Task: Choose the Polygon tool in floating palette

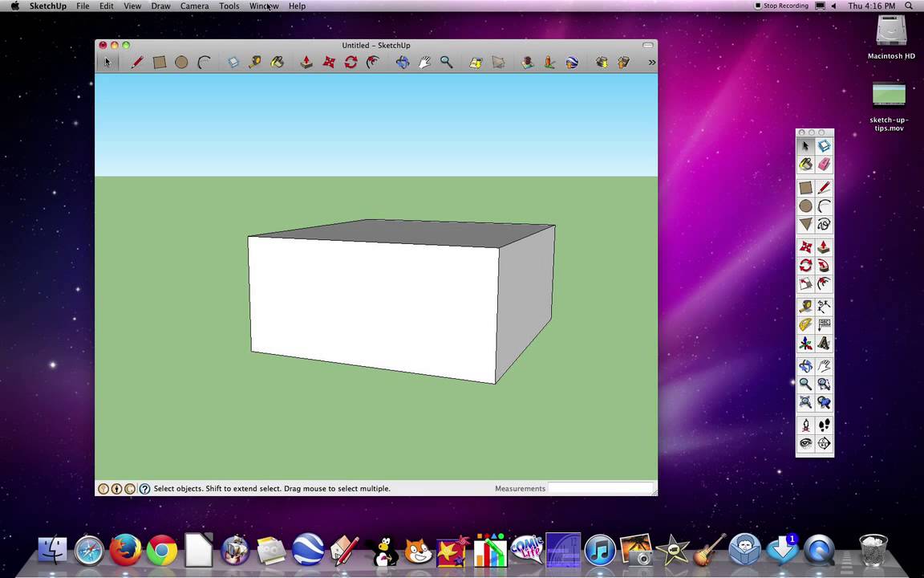Action: click(x=805, y=224)
